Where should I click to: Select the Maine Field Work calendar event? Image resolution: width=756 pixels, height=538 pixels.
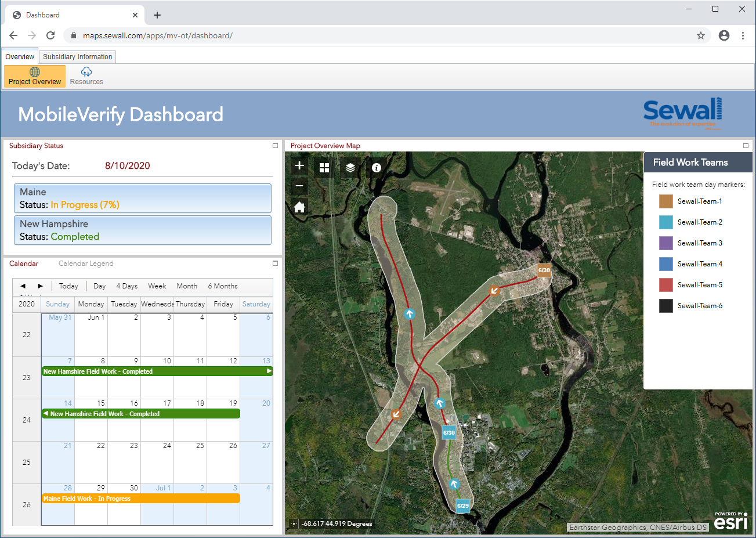tap(139, 498)
